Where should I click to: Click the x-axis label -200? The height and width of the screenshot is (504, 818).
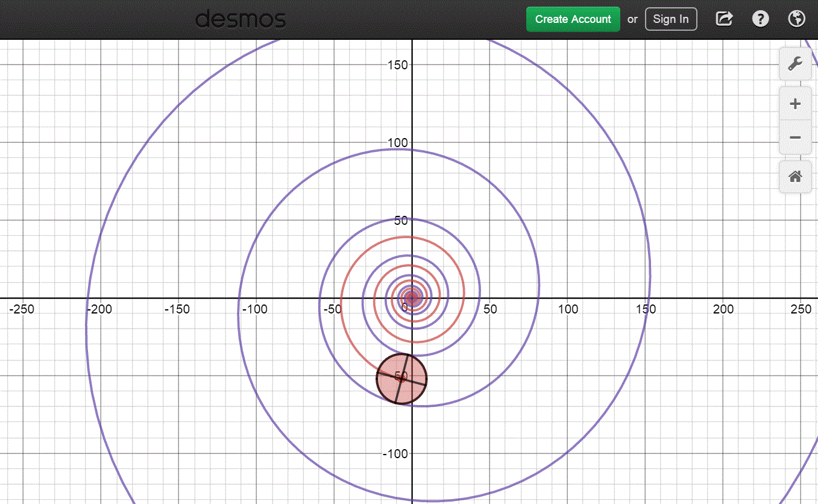coord(99,309)
